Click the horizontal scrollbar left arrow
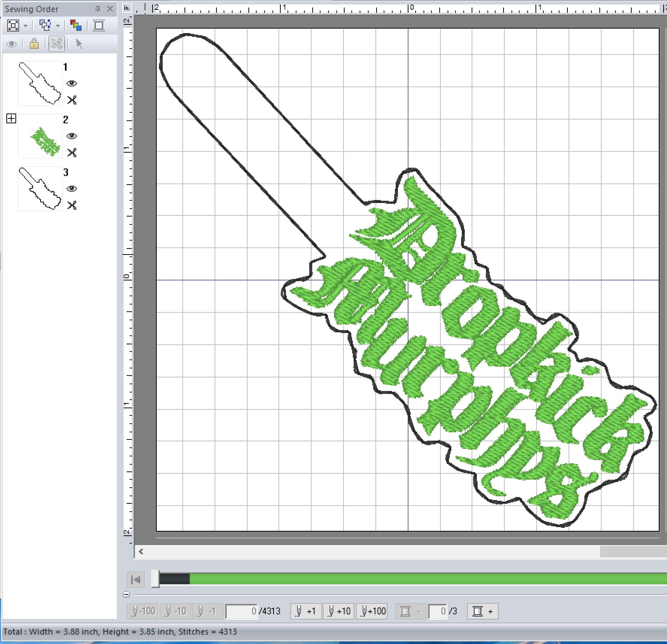The image size is (667, 644). pos(141,552)
